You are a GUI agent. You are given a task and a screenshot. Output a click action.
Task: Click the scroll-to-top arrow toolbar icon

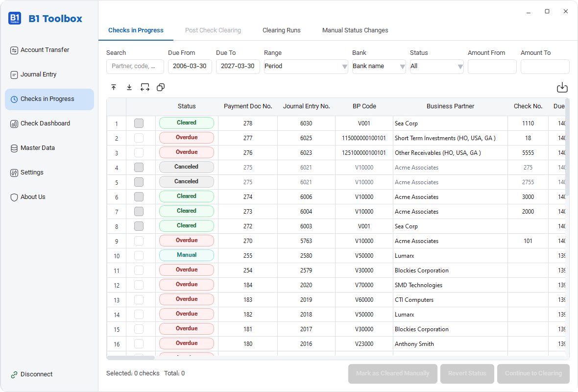(114, 87)
